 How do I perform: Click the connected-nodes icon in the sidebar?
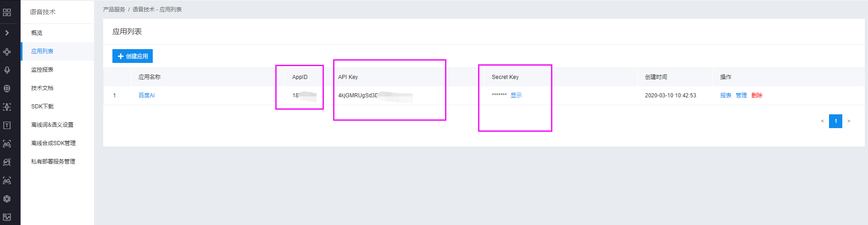7,52
